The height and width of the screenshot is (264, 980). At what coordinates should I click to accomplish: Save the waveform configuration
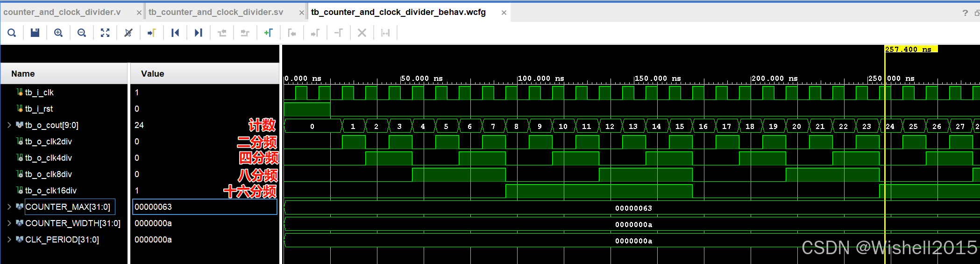35,33
